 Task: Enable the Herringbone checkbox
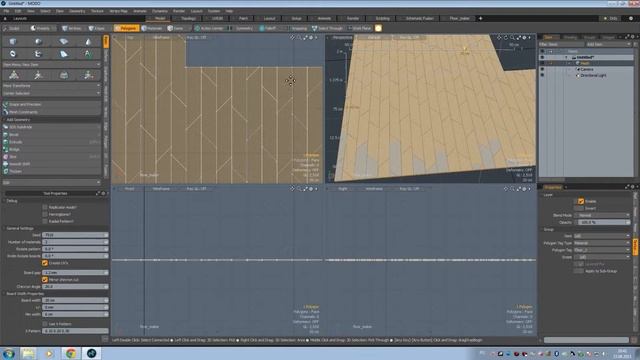[45, 214]
